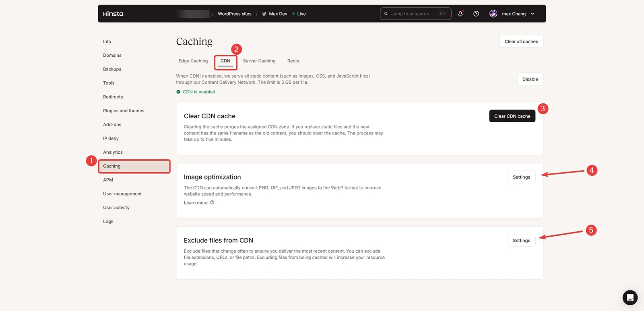Click the Clear CDN cache button
The image size is (644, 311).
512,116
